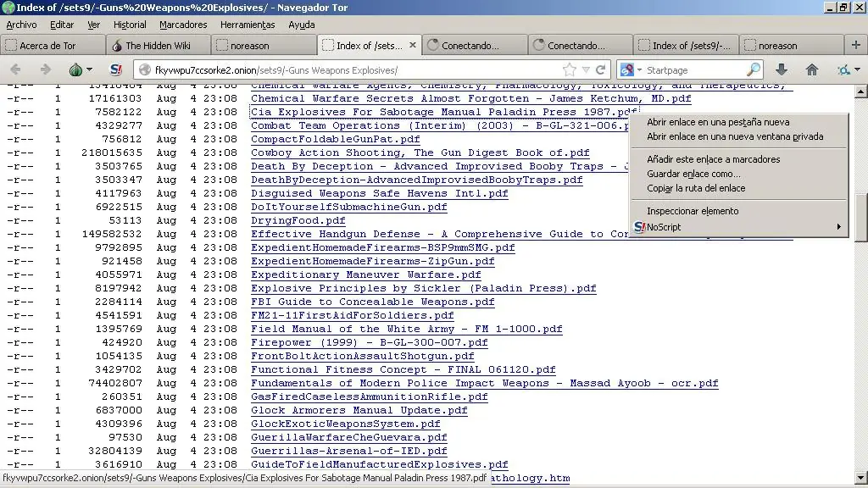Click the search engine selector icon
Screen dimensions: 868x488
click(x=627, y=69)
